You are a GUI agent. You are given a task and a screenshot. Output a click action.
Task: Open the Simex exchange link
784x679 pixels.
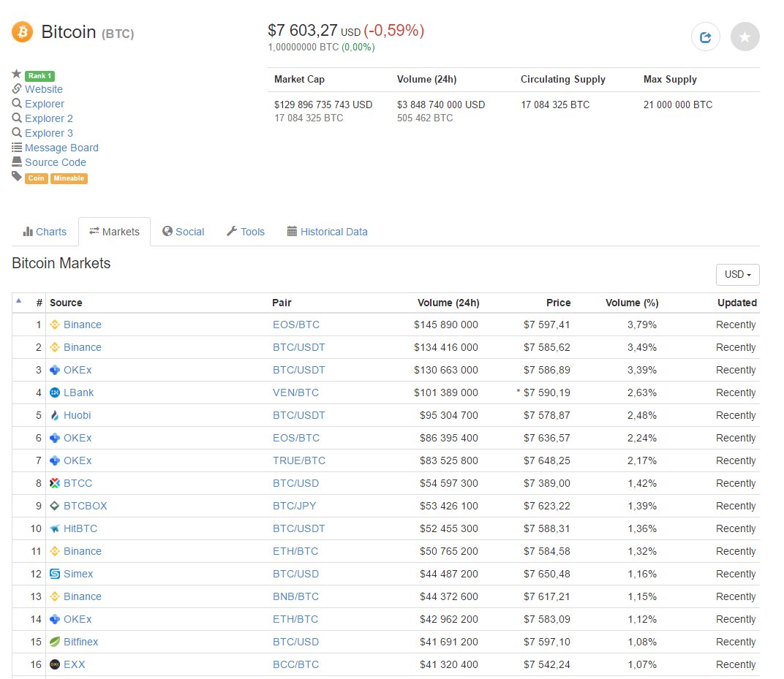78,574
